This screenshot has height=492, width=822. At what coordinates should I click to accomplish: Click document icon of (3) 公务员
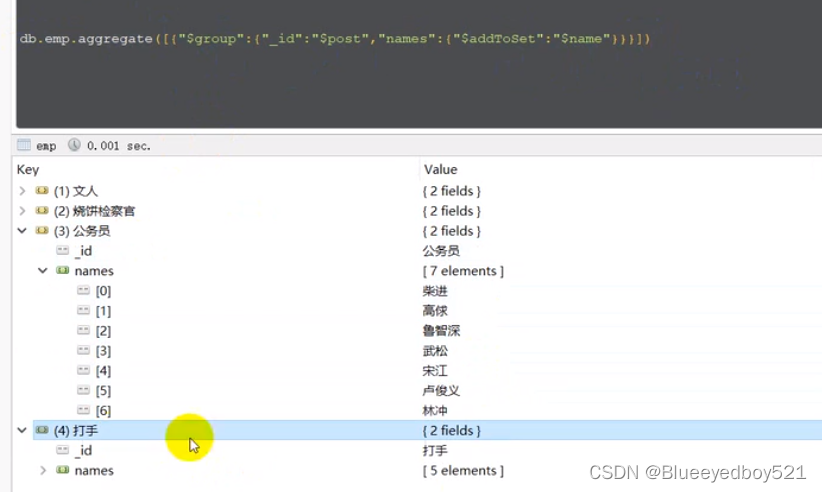(x=42, y=230)
